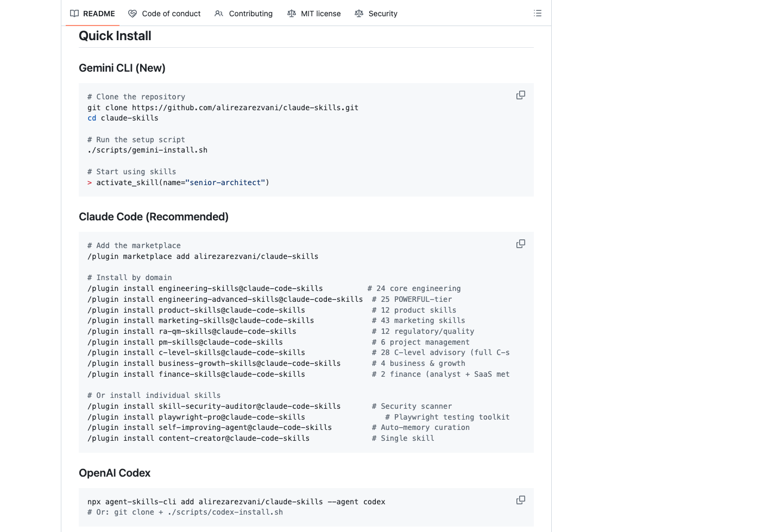Click the git clone repository URL line

(223, 107)
